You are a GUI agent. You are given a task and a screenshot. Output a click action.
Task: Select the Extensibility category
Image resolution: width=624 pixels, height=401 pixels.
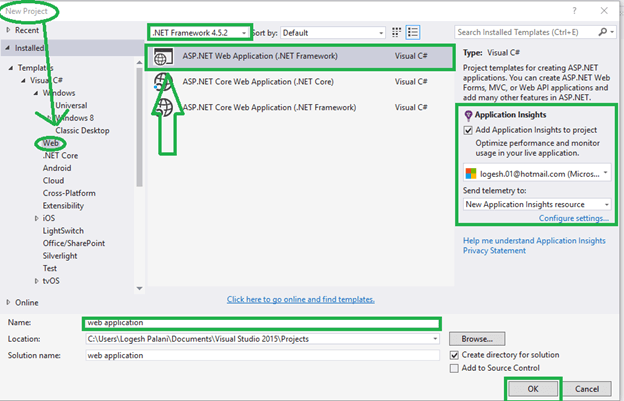(63, 206)
